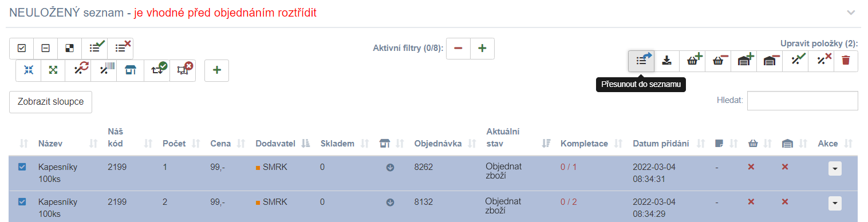The width and height of the screenshot is (868, 222).
Task: Open the Akce dropdown for order 8132
Action: click(835, 203)
